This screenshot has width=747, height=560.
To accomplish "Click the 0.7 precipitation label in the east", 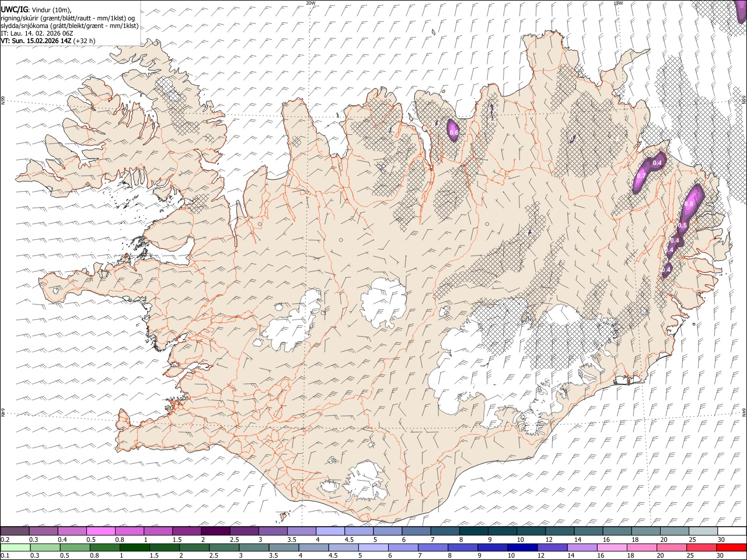I will [x=641, y=176].
